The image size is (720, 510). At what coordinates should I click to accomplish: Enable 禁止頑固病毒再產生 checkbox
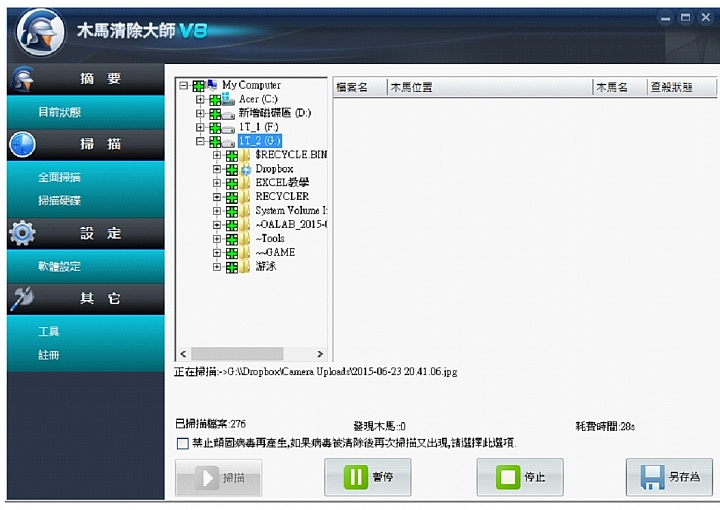(183, 443)
